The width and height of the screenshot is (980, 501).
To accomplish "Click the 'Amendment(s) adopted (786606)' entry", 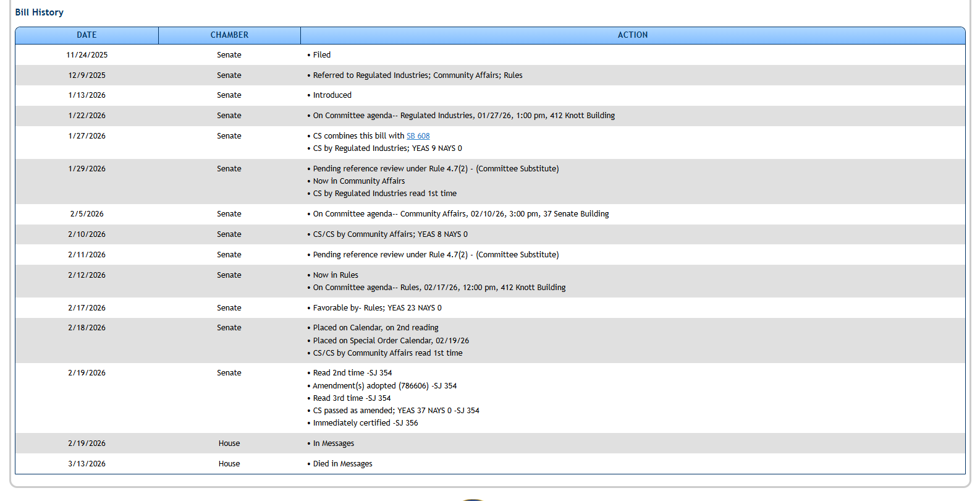I will 384,386.
